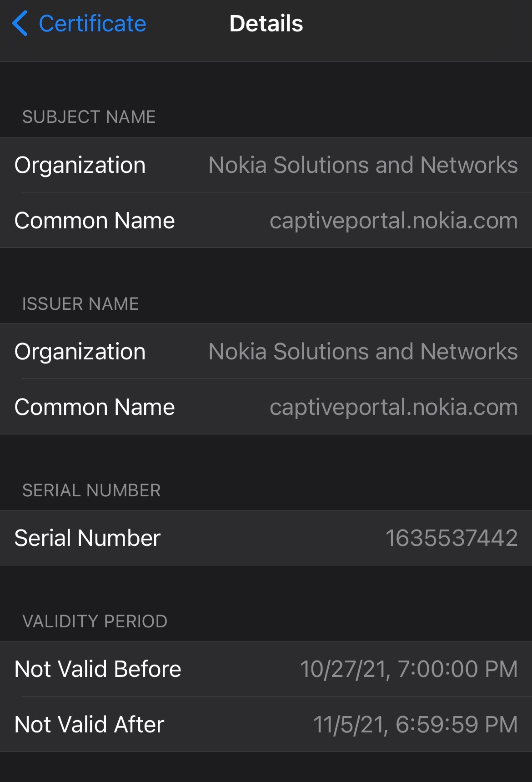This screenshot has height=782, width=532.
Task: Tap Common Name label under Subject Name
Action: coord(95,221)
